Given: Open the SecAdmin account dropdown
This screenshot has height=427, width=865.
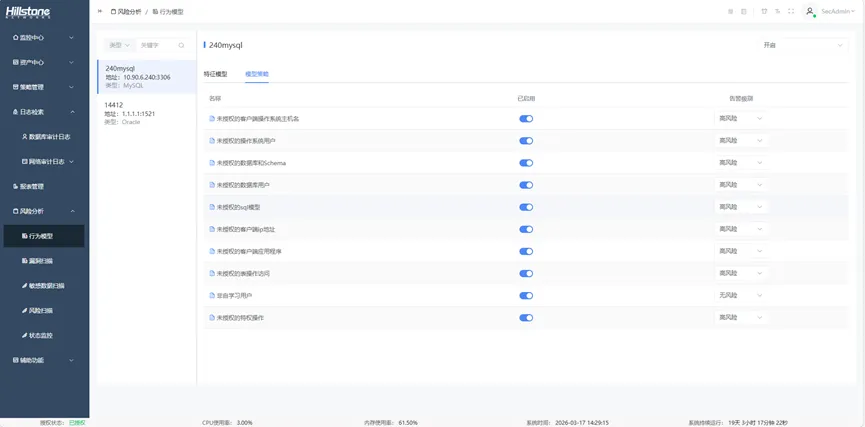Looking at the screenshot, I should (837, 11).
